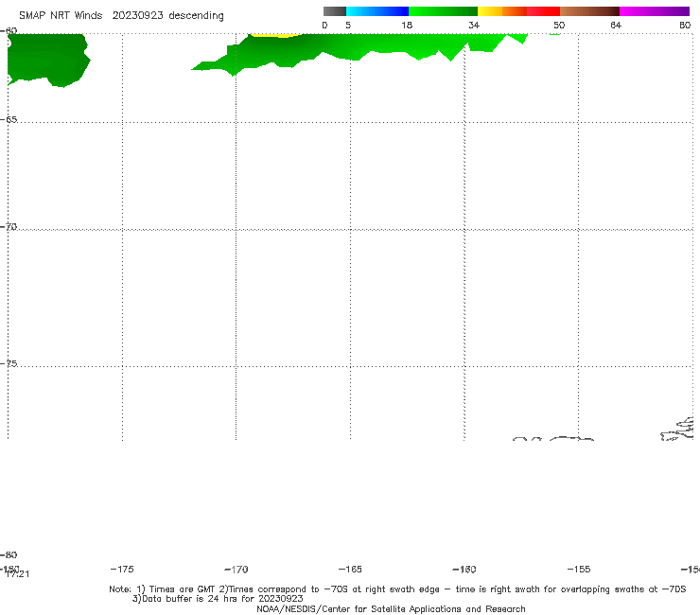Click the color bar label '34'
This screenshot has height=615, width=700.
tap(474, 25)
